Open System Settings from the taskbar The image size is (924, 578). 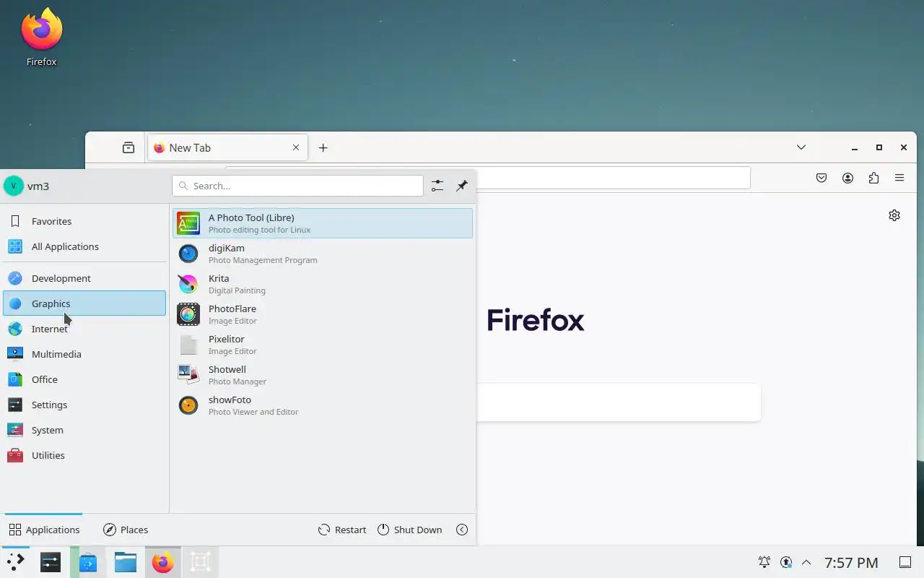click(x=51, y=562)
